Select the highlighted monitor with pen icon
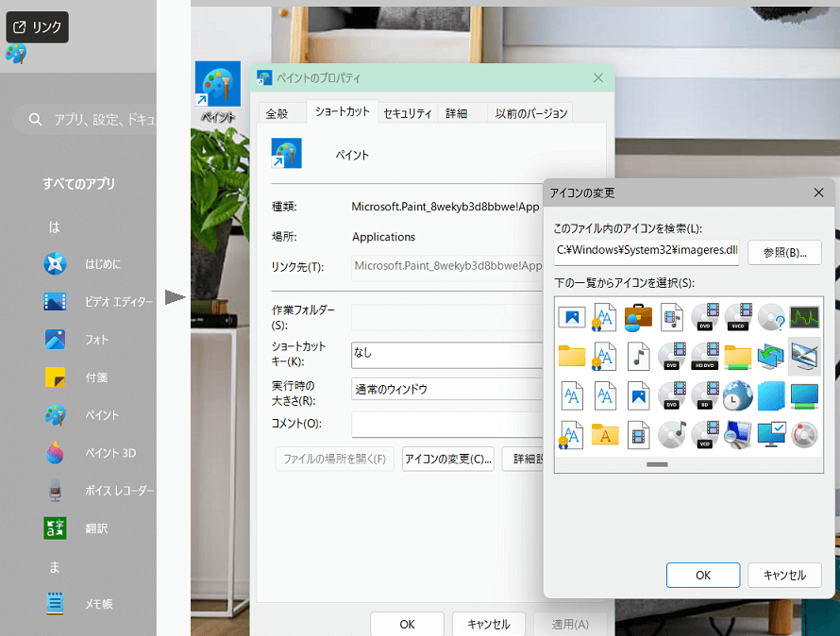Screen dimensions: 840x636 coord(805,357)
